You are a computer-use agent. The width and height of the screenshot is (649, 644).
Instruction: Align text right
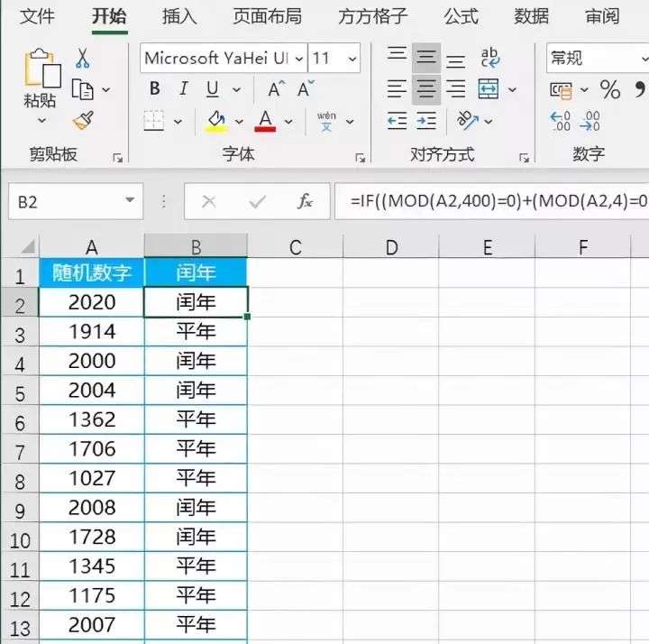456,88
